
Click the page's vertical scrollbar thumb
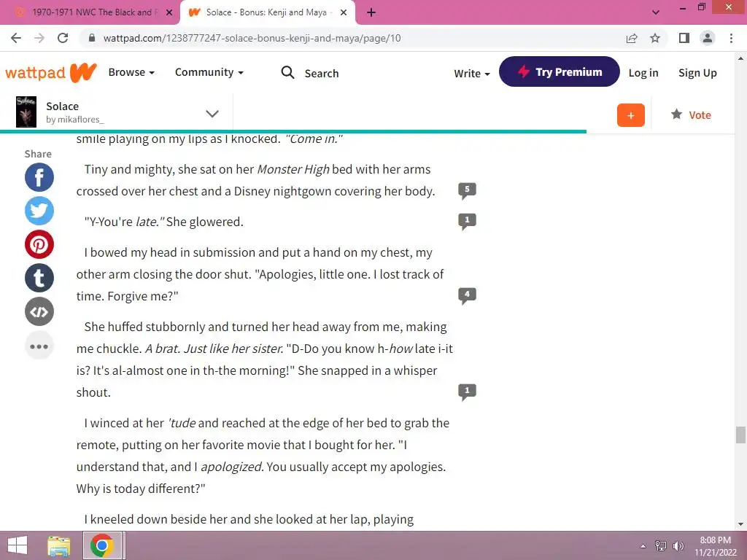point(740,435)
